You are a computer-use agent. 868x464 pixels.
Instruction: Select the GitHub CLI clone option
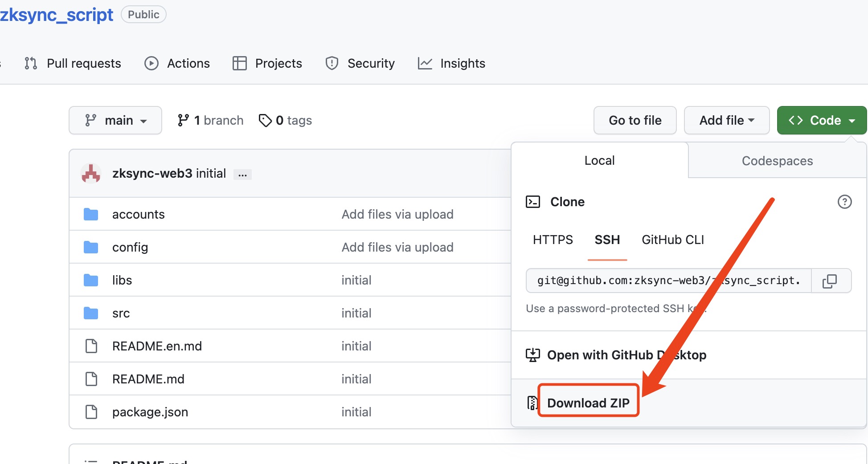673,240
